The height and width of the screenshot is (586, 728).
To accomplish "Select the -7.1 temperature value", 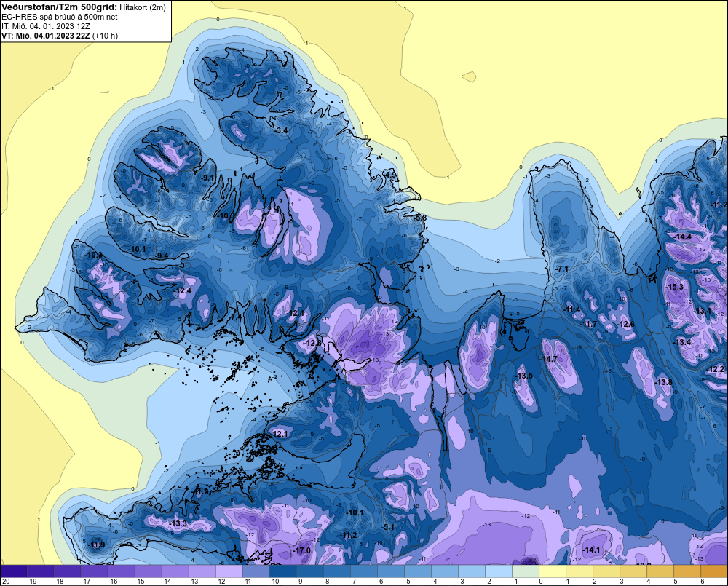I will [x=562, y=269].
